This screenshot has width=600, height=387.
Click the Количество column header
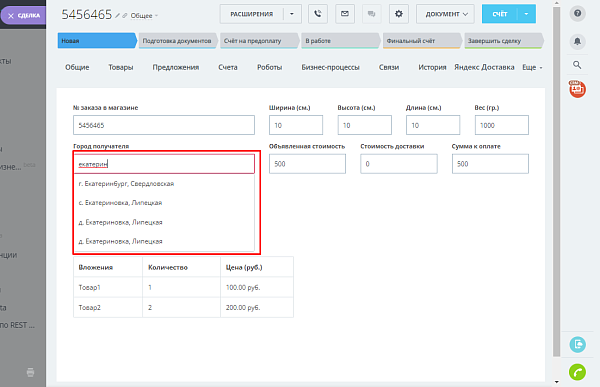[181, 267]
